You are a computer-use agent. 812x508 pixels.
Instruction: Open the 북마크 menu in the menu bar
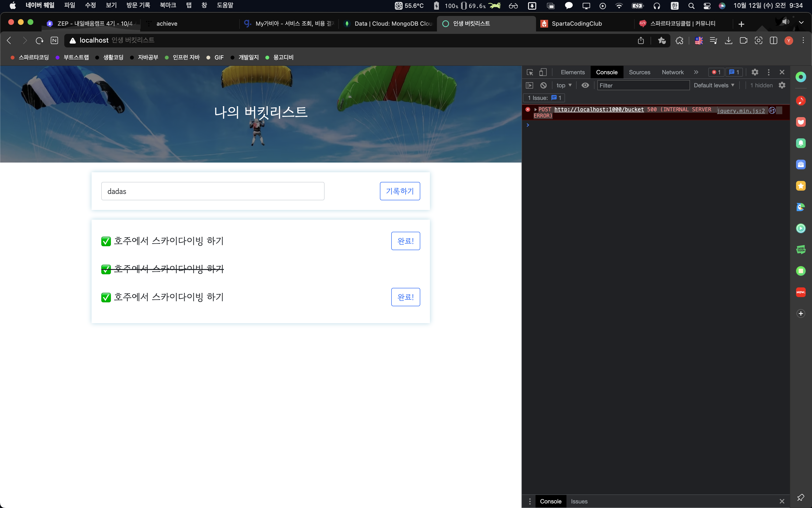pos(168,5)
